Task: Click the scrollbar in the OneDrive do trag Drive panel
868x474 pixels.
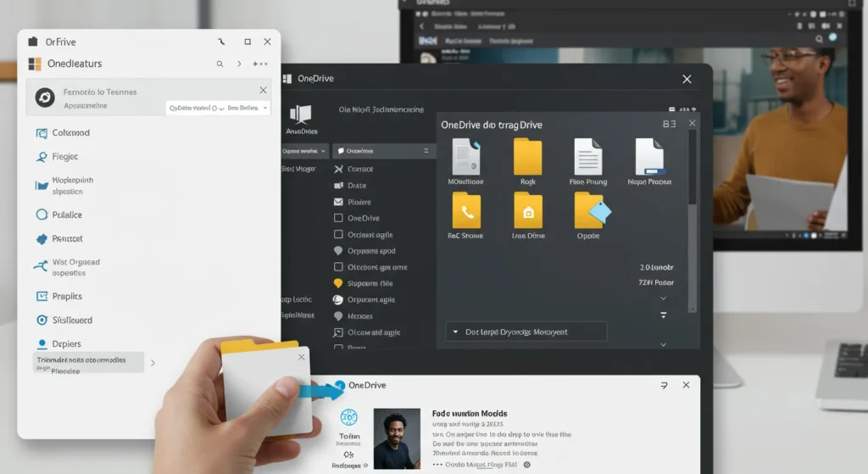Action: coord(692,220)
